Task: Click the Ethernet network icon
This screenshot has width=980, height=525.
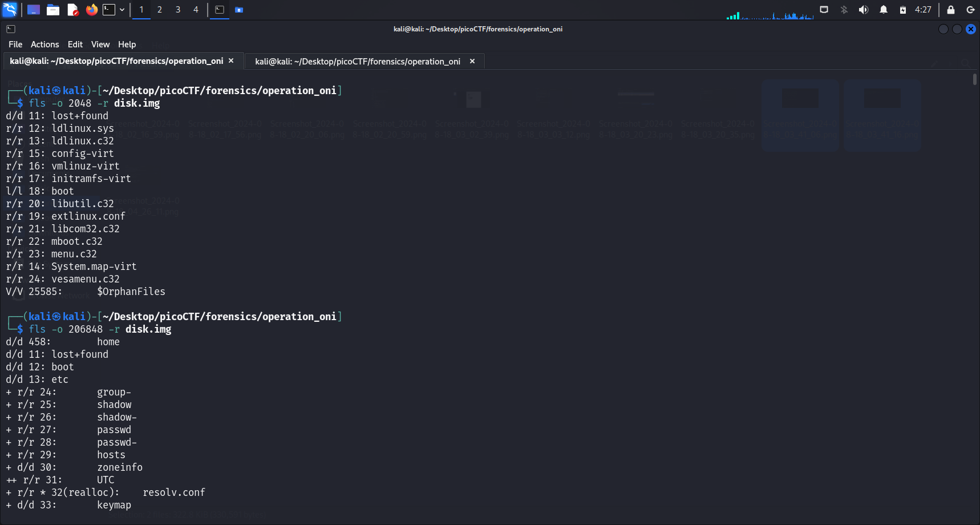Action: pos(824,10)
